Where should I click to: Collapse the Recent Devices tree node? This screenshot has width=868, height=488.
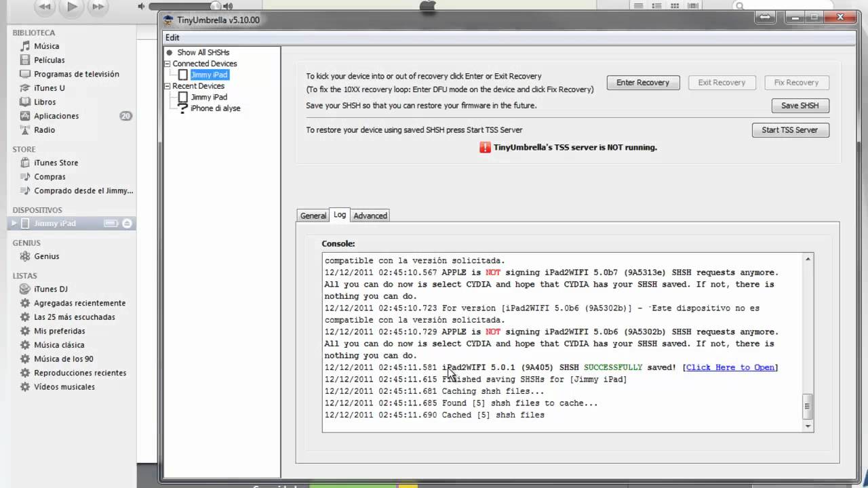point(167,86)
